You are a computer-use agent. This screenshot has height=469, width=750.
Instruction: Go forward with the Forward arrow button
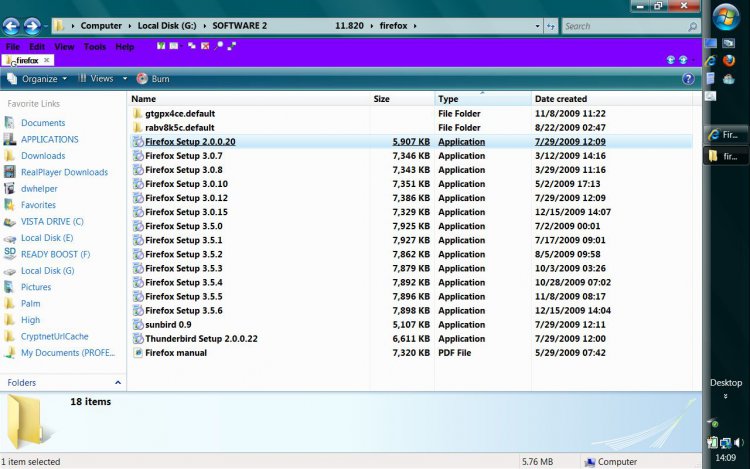[x=32, y=26]
